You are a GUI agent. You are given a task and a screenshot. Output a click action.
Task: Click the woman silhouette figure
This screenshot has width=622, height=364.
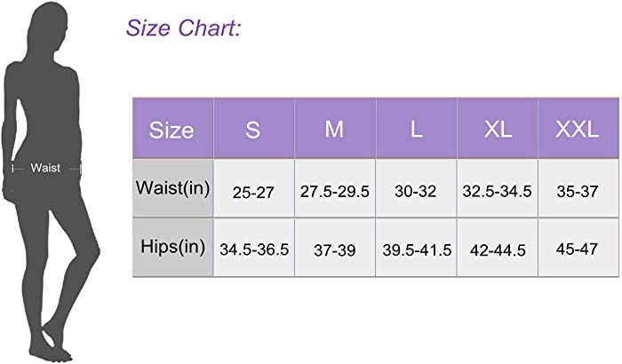(x=51, y=181)
